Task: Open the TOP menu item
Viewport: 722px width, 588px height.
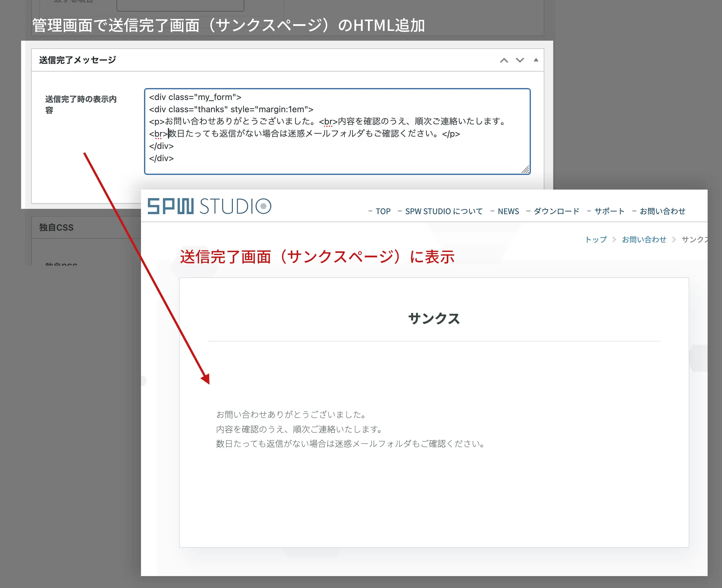Action: (383, 211)
